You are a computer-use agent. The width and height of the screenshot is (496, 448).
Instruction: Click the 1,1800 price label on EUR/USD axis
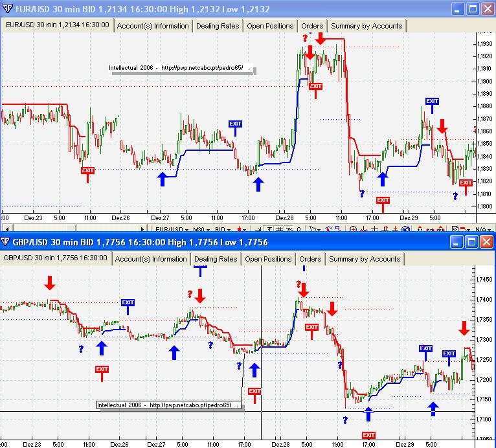[485, 206]
